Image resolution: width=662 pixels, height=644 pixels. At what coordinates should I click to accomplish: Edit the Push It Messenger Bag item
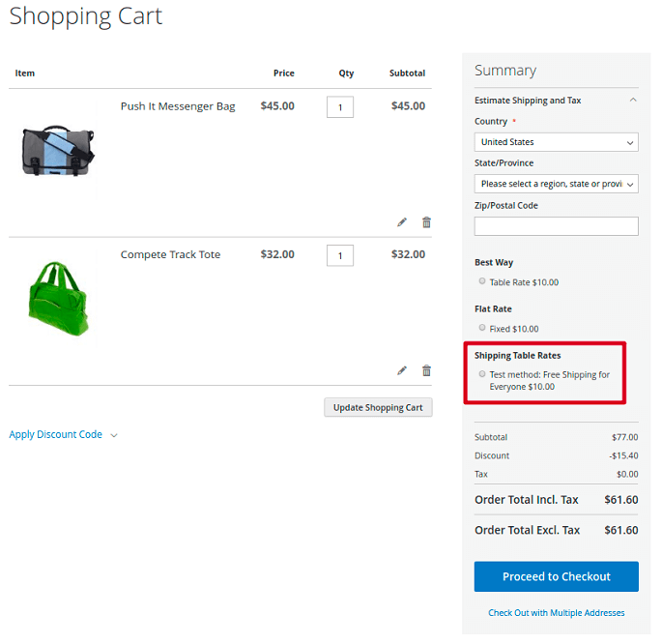[402, 222]
